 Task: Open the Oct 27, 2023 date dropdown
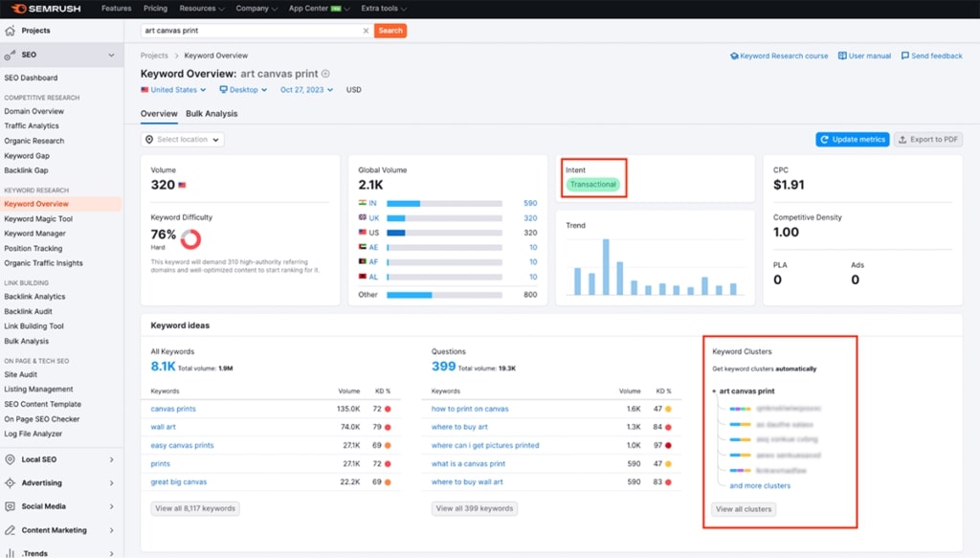(x=306, y=89)
